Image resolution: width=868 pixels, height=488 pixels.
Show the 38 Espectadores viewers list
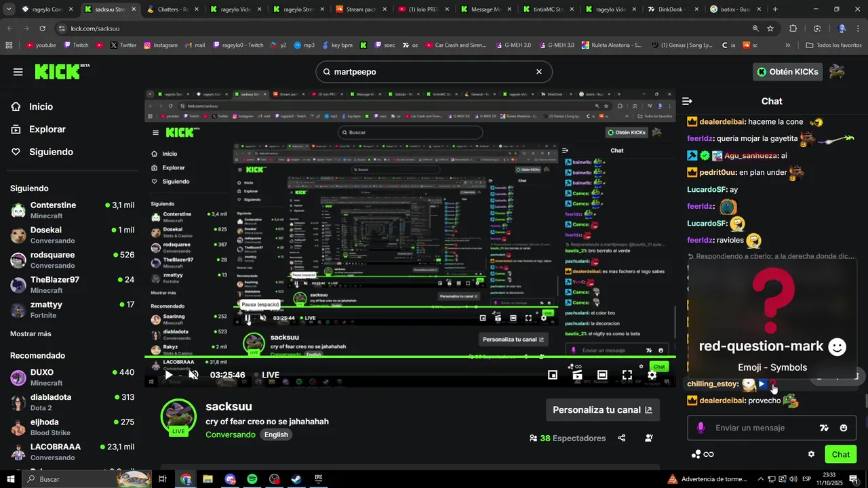568,438
